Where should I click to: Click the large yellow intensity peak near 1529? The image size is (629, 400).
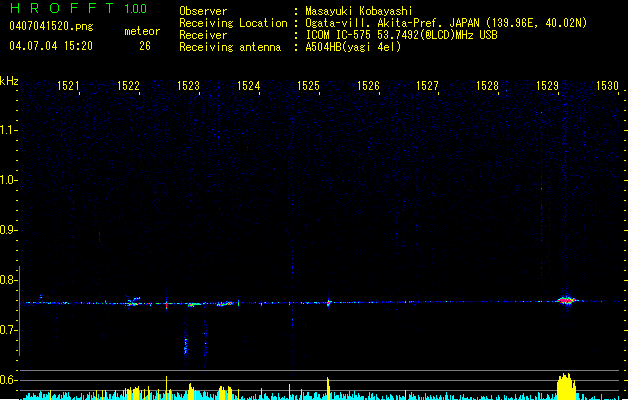[566, 386]
